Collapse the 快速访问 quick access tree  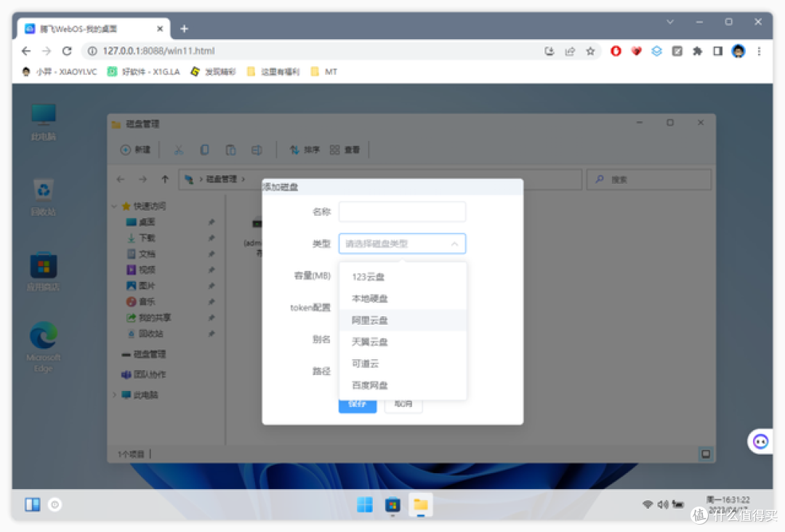point(114,206)
